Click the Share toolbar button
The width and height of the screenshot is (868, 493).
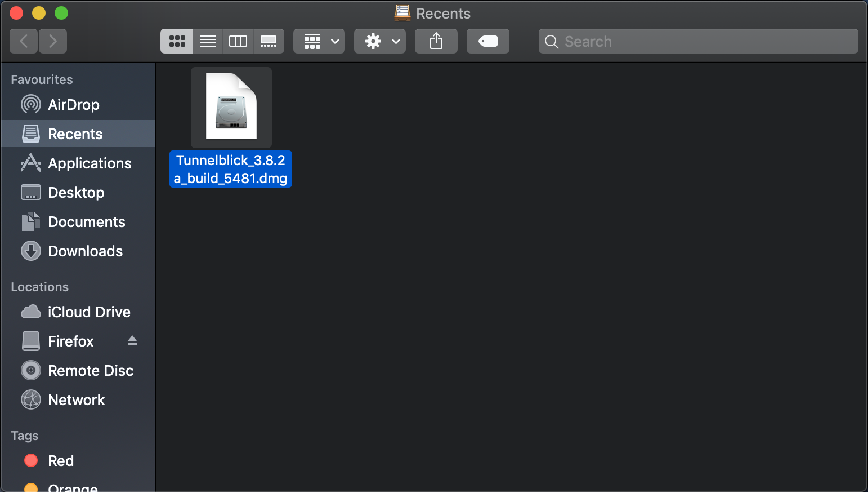436,41
